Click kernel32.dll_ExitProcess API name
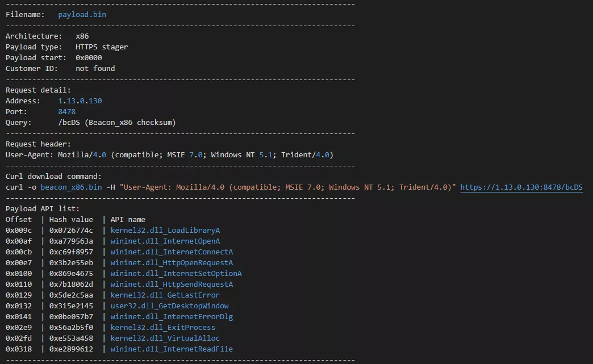 click(x=162, y=327)
